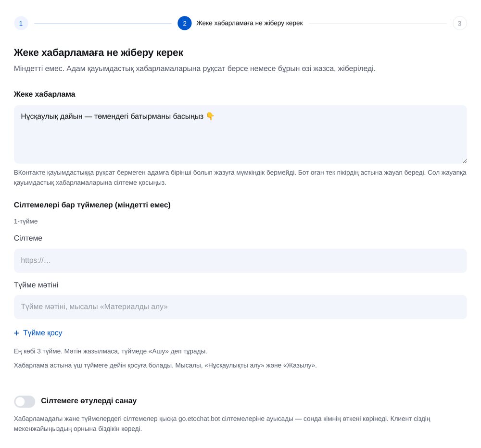The width and height of the screenshot is (481, 448).
Task: Focus the Түйме мәтіні text field
Action: pos(240,307)
